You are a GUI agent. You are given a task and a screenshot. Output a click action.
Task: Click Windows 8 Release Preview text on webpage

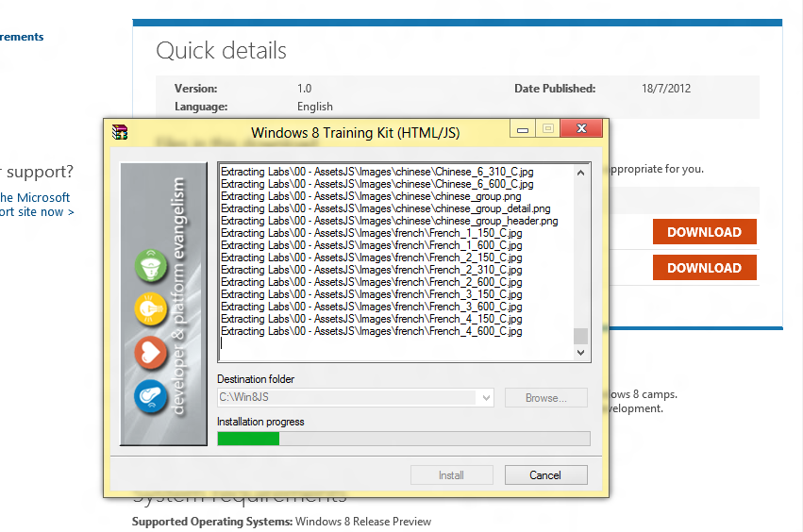coord(363,522)
